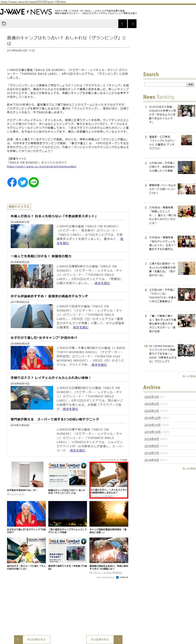Open archive 2020年3月

tap(152, 397)
